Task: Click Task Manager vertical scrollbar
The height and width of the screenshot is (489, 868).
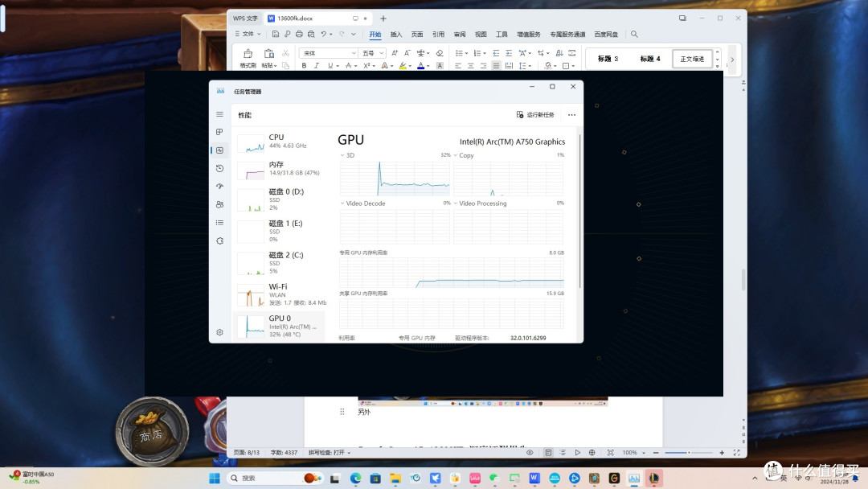Action: coord(579,211)
